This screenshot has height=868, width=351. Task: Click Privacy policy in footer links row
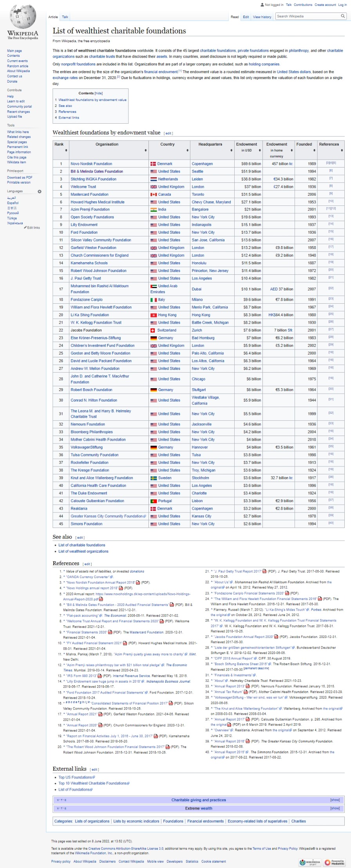(x=61, y=861)
